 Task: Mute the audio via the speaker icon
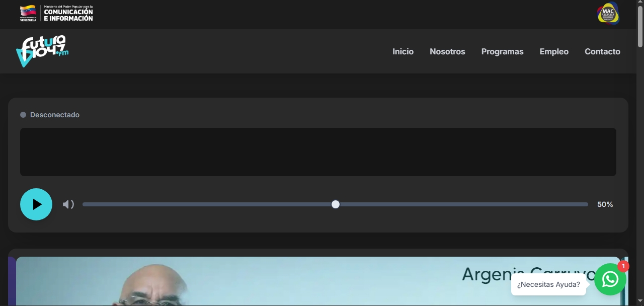pyautogui.click(x=68, y=204)
